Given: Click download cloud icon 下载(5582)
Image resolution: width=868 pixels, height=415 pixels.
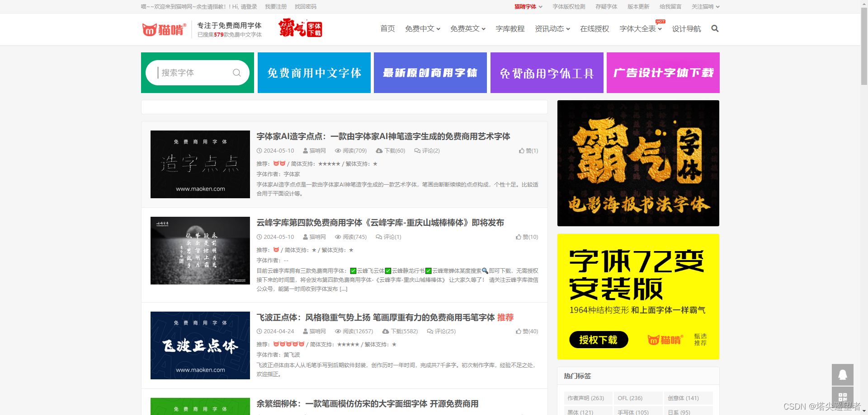Looking at the screenshot, I should pyautogui.click(x=386, y=331).
